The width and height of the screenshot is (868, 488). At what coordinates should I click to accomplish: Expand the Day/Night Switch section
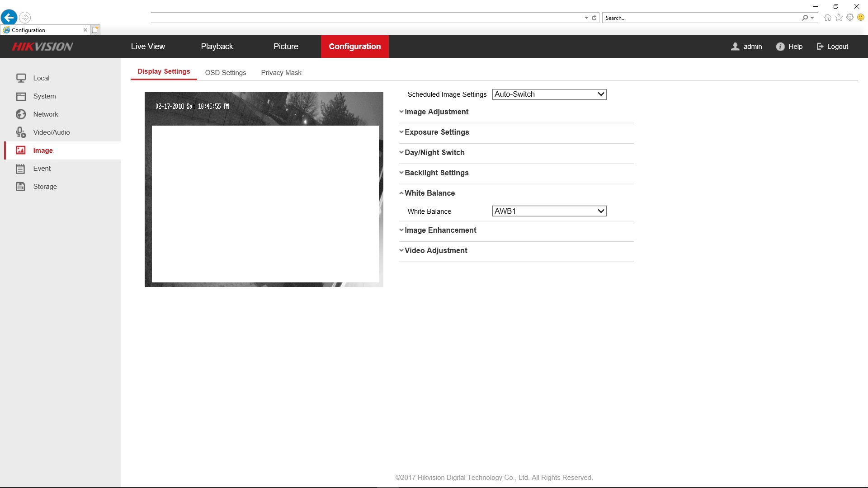click(434, 152)
